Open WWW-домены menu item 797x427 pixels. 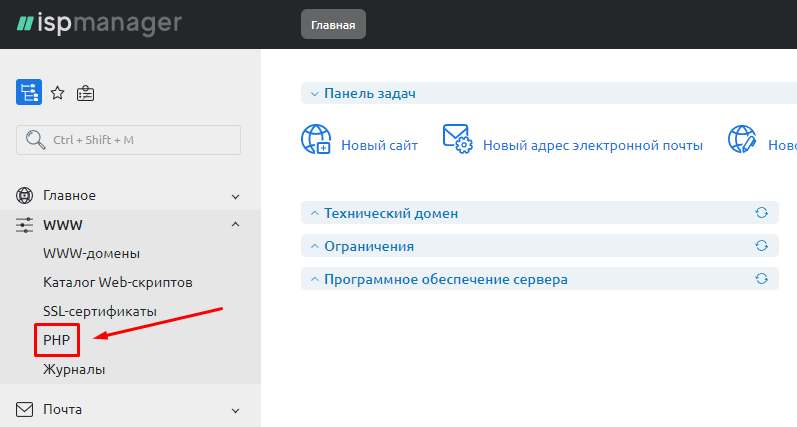(x=91, y=253)
